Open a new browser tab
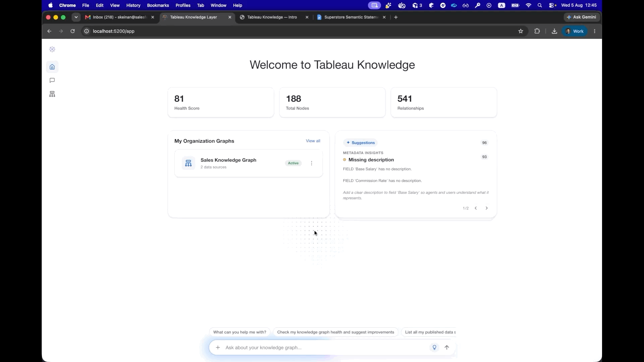 [396, 17]
